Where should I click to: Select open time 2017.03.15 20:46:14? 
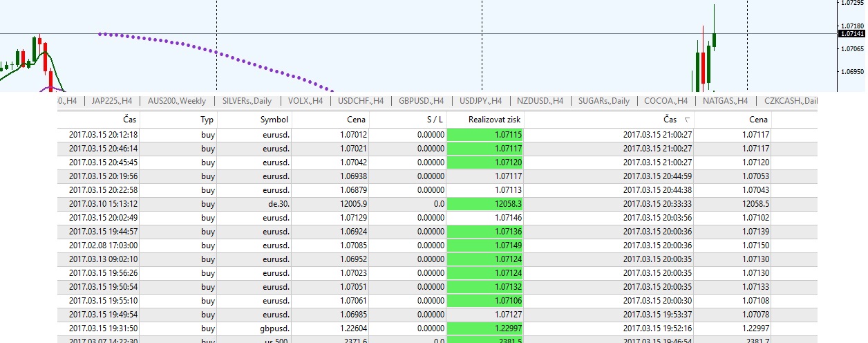coord(104,149)
